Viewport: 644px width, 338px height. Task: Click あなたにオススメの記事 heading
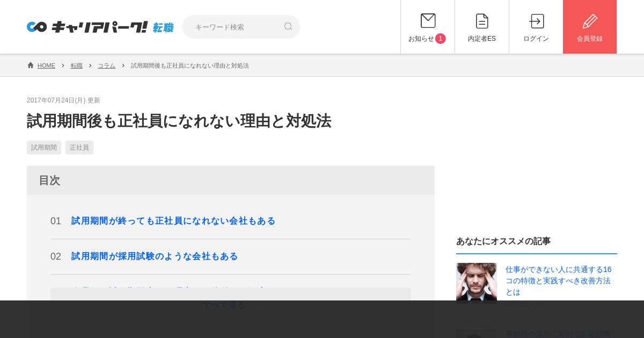point(503,241)
